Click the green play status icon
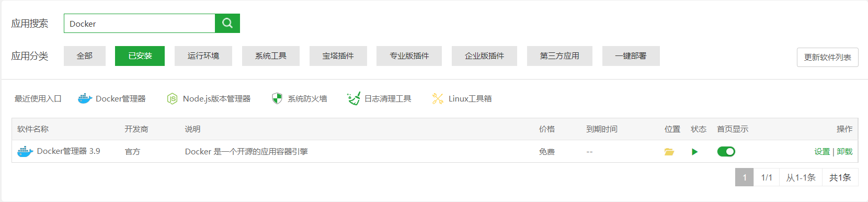 coord(694,152)
